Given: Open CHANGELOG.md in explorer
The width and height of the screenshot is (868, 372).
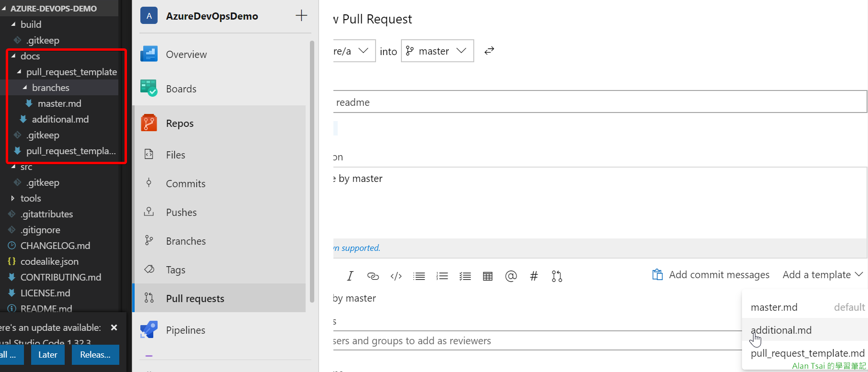Looking at the screenshot, I should tap(55, 245).
